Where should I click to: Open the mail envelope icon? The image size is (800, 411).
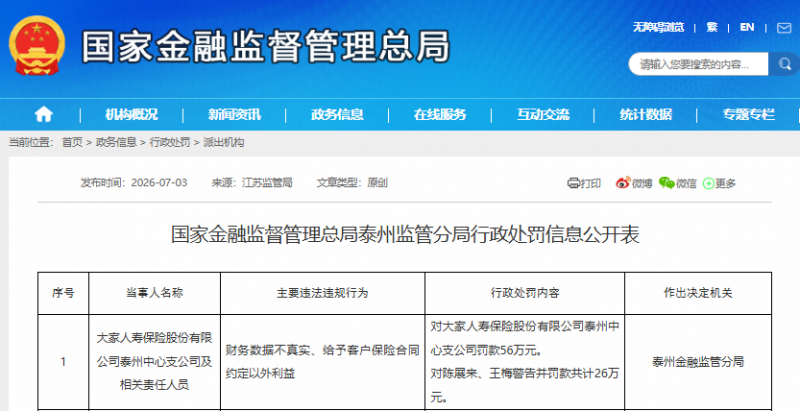[784, 28]
